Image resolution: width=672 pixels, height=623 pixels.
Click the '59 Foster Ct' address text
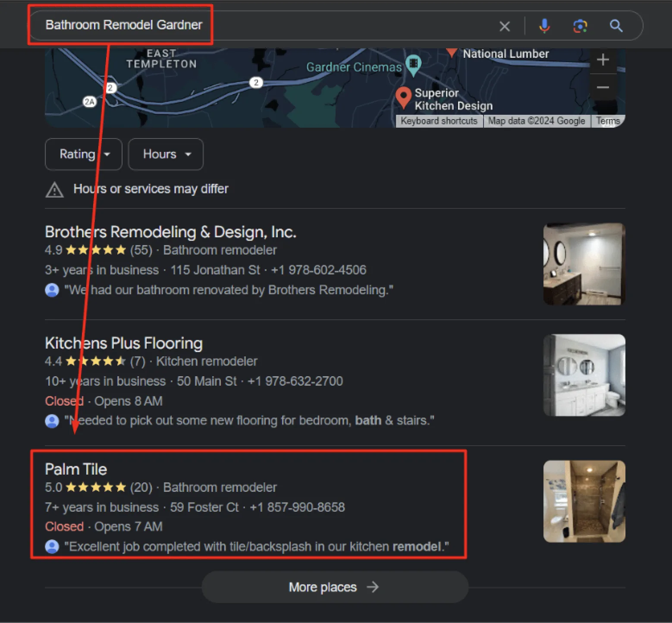(204, 507)
